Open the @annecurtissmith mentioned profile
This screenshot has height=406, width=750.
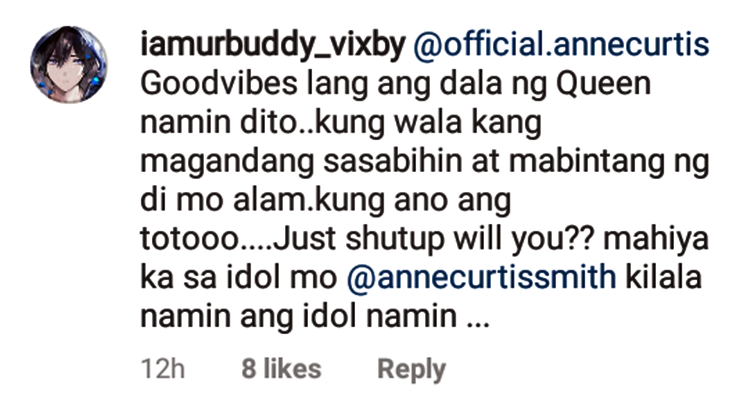[481, 277]
